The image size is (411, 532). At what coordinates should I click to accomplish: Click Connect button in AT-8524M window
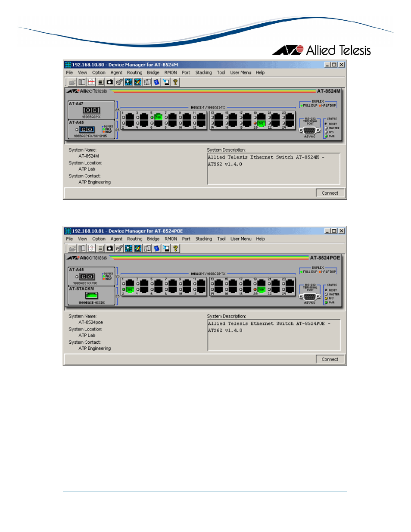pyautogui.click(x=330, y=193)
